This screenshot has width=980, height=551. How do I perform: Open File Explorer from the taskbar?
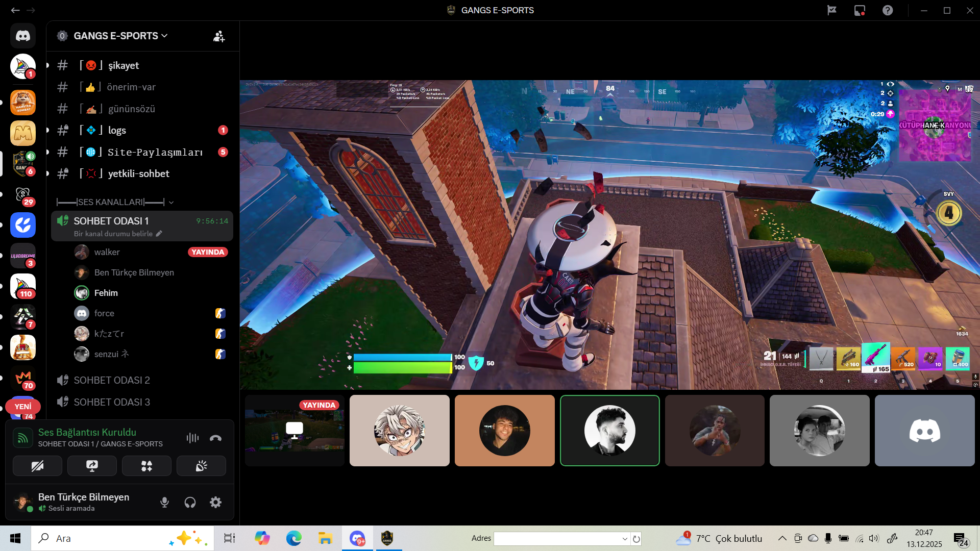(325, 538)
